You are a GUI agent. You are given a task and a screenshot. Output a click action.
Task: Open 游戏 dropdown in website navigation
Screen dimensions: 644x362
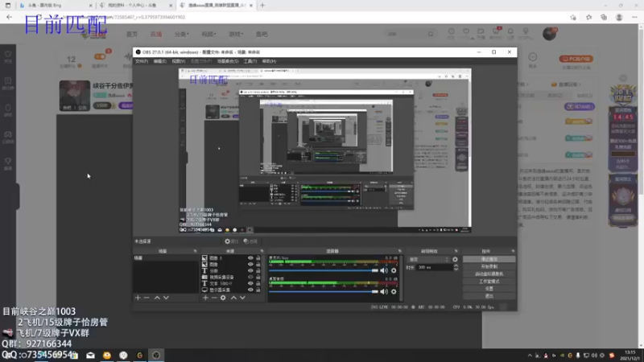pyautogui.click(x=236, y=34)
